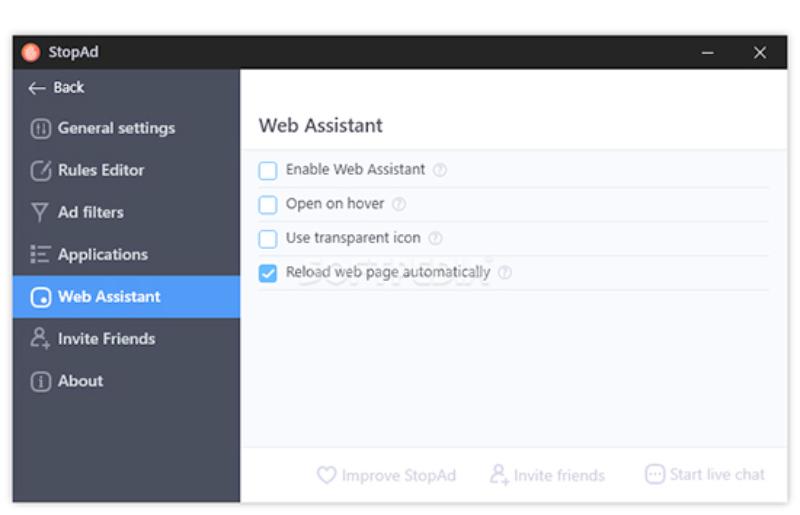The width and height of the screenshot is (800, 515).
Task: Click the General settings sliders icon
Action: tap(41, 128)
